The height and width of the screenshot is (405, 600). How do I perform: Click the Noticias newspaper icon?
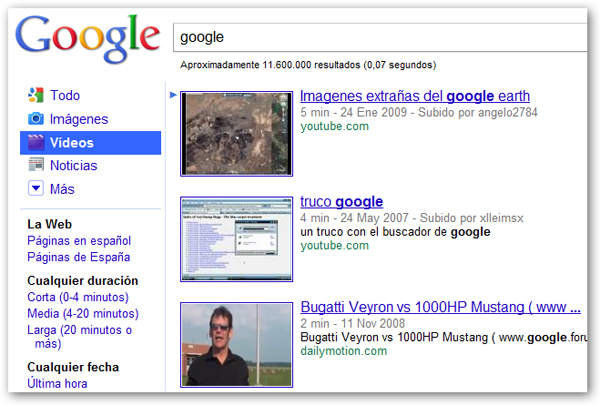(36, 165)
